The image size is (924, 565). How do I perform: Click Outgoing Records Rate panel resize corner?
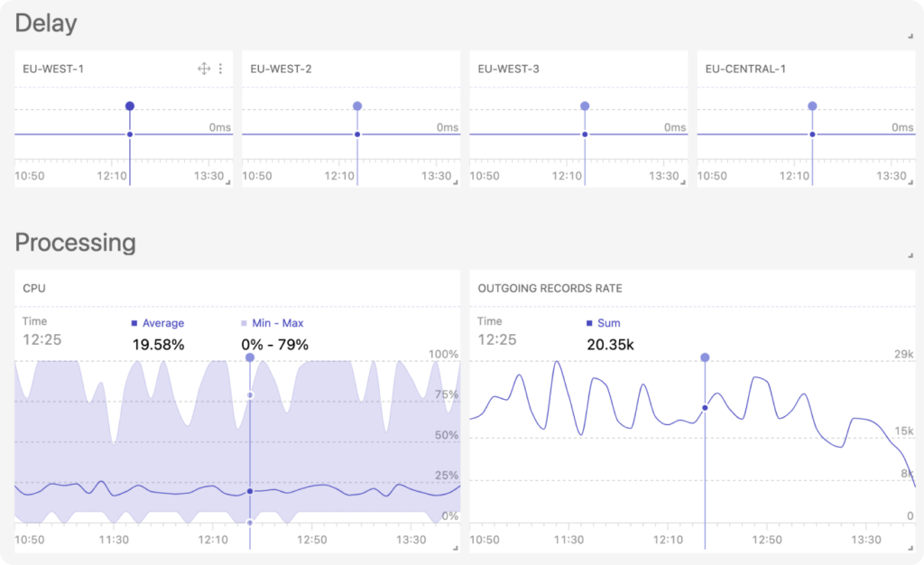click(910, 548)
